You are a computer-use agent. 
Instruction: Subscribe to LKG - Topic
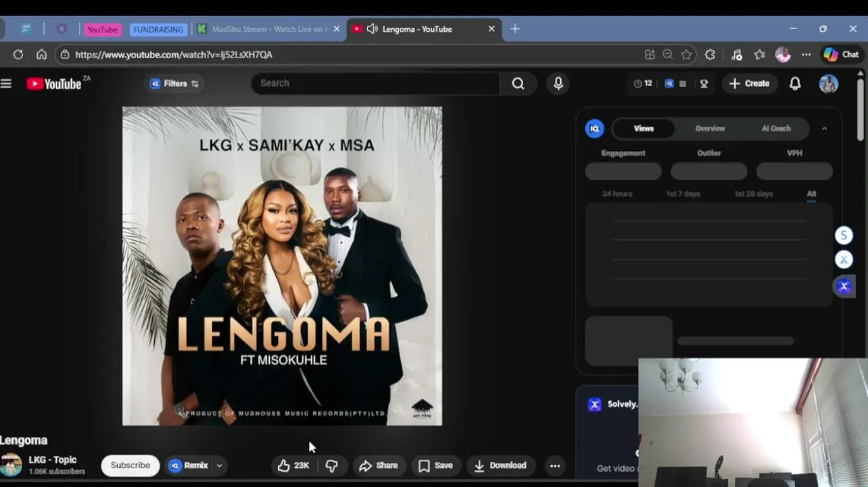coord(130,465)
